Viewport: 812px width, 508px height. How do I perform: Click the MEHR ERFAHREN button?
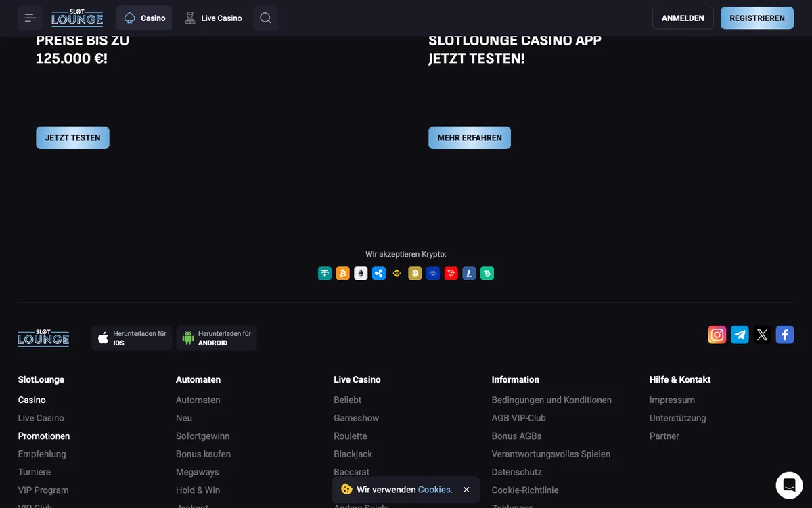(470, 137)
